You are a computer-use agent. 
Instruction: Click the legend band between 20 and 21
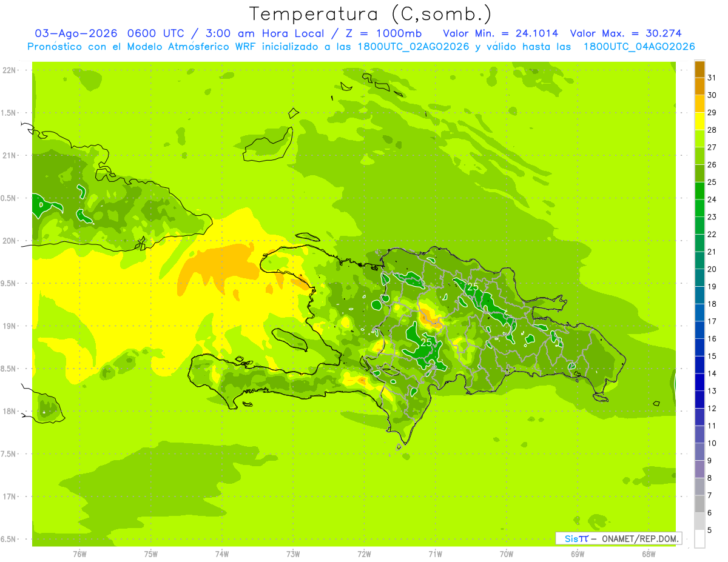click(x=699, y=260)
